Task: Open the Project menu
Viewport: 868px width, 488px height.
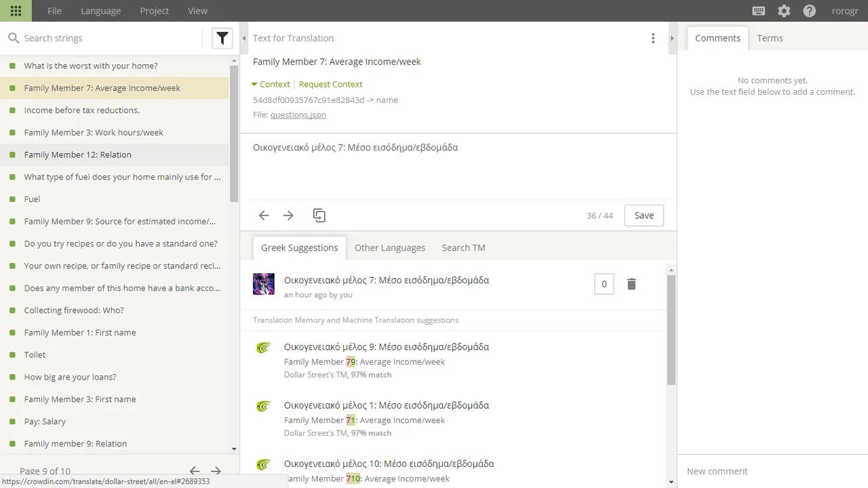Action: pos(154,11)
